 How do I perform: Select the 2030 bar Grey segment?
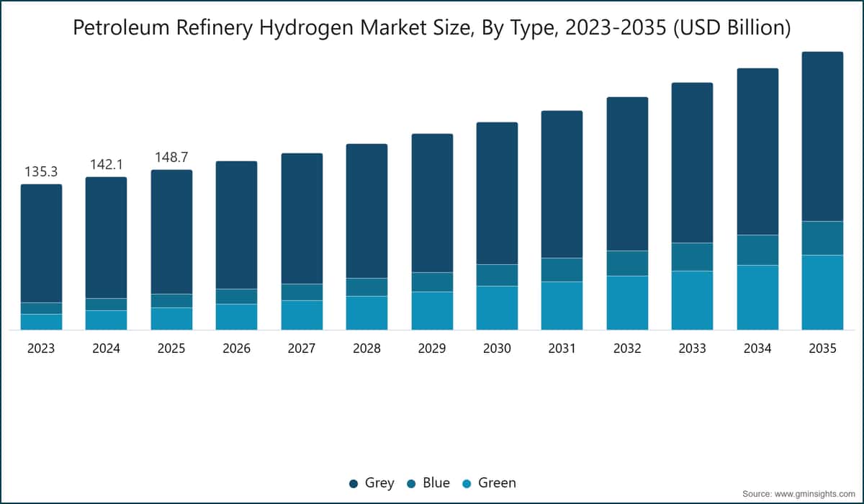497,193
